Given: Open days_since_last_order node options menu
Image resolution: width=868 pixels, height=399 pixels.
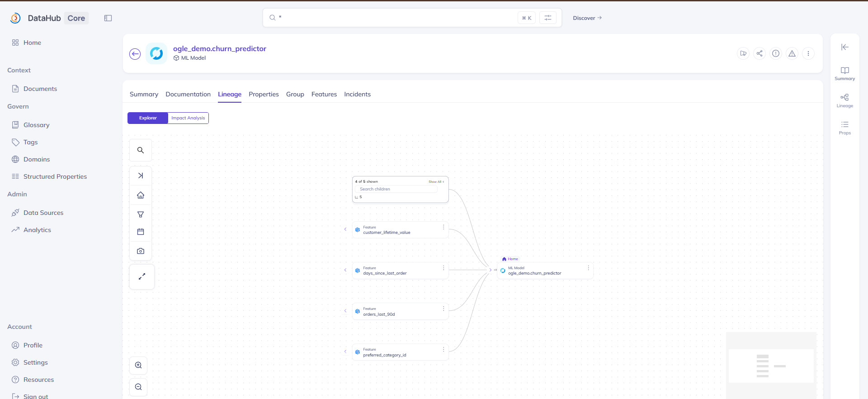Looking at the screenshot, I should (443, 268).
